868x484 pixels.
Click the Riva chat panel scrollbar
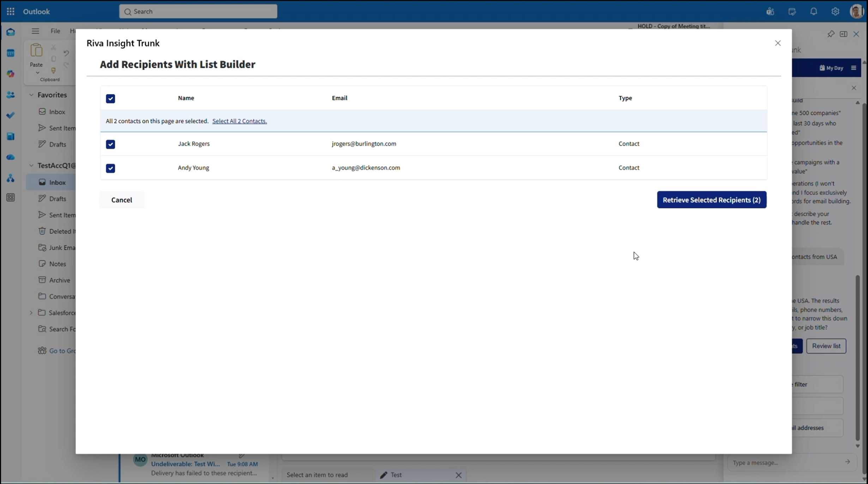858,357
